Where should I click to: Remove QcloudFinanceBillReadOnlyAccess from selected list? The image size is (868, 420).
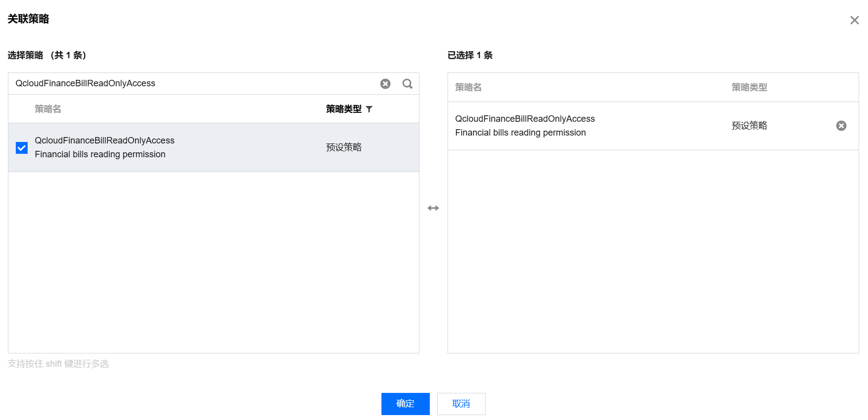coord(841,126)
